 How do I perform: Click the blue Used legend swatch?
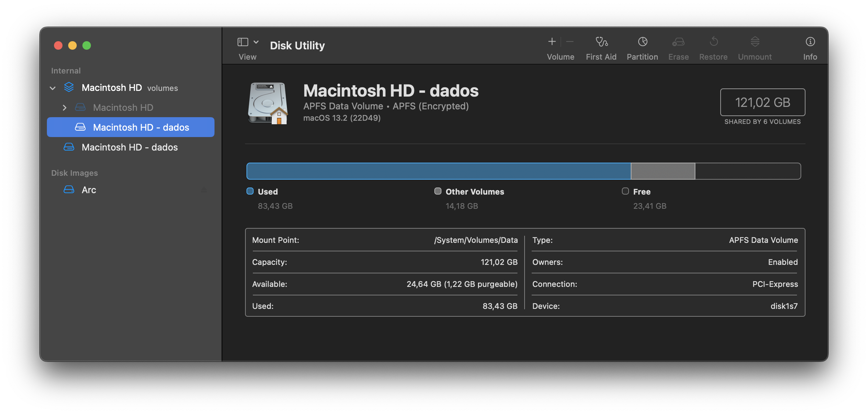point(250,191)
